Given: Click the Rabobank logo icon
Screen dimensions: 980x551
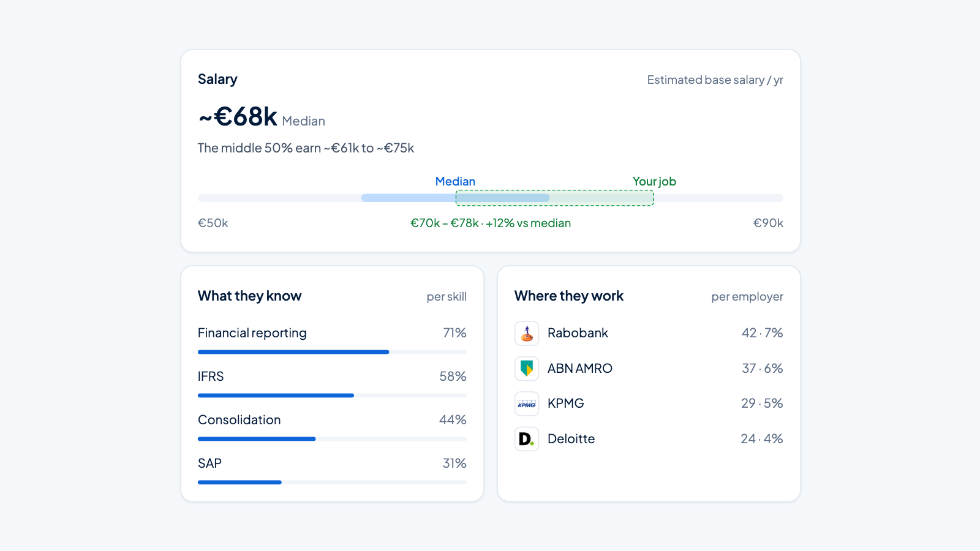Looking at the screenshot, I should pyautogui.click(x=527, y=333).
